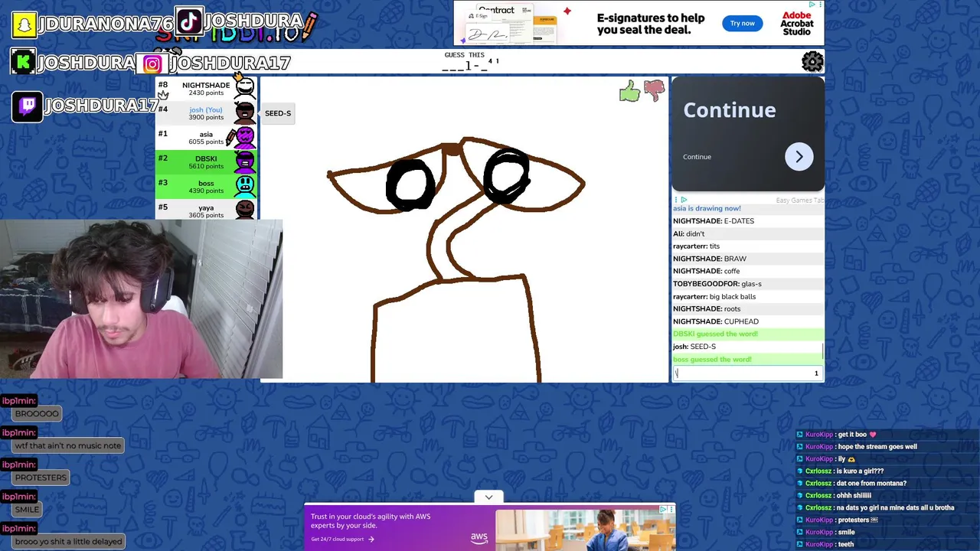Select asia's purple avatar in the player list
The image size is (980, 551).
click(x=245, y=137)
